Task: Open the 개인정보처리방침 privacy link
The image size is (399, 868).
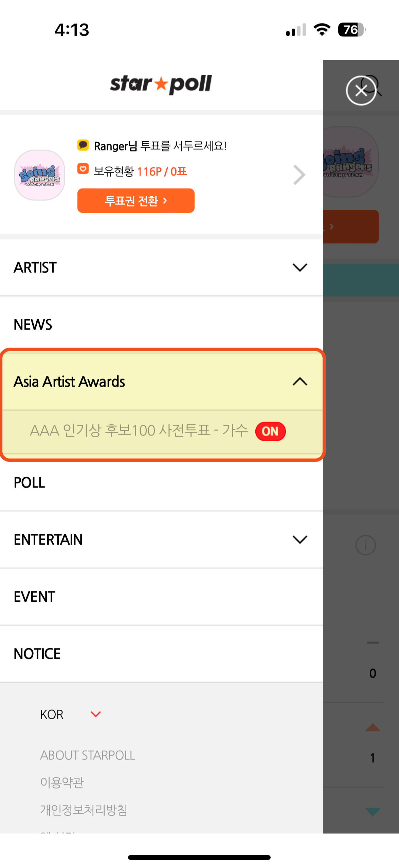Action: [x=84, y=810]
